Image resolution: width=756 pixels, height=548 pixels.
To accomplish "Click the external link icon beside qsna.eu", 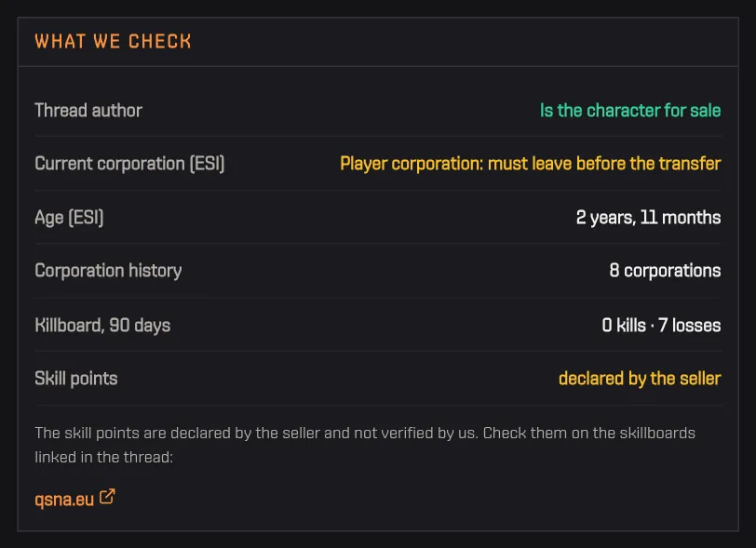I will pyautogui.click(x=107, y=497).
